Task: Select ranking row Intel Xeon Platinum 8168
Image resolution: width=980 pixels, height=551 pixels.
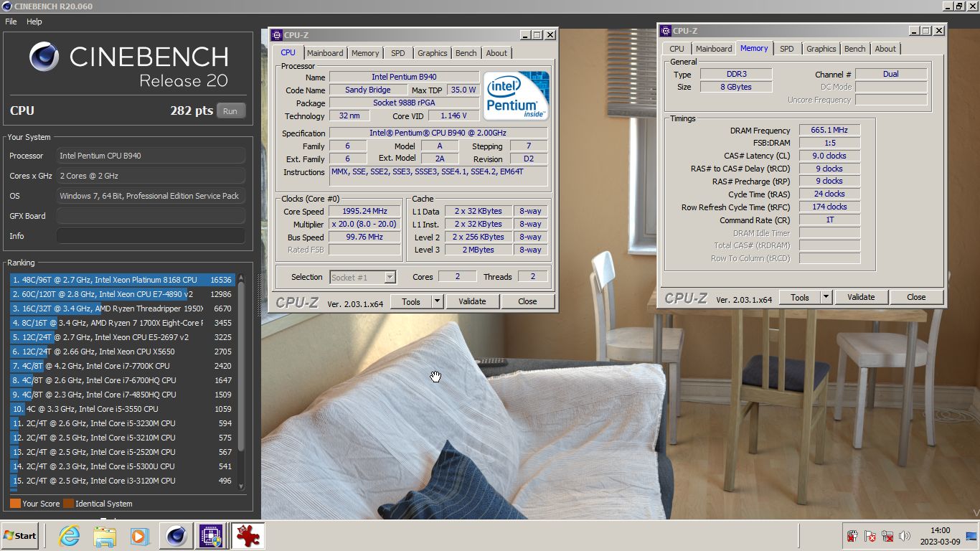Action: coord(122,280)
